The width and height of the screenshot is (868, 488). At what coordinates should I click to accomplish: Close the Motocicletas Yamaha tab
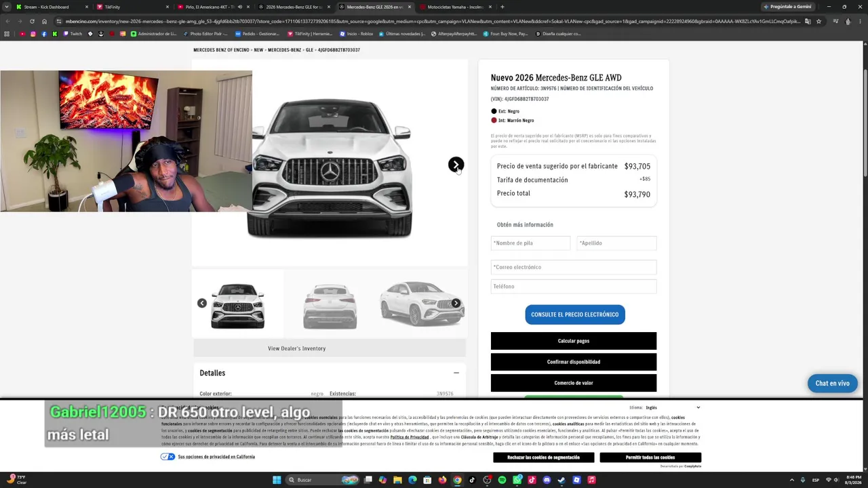(x=490, y=7)
